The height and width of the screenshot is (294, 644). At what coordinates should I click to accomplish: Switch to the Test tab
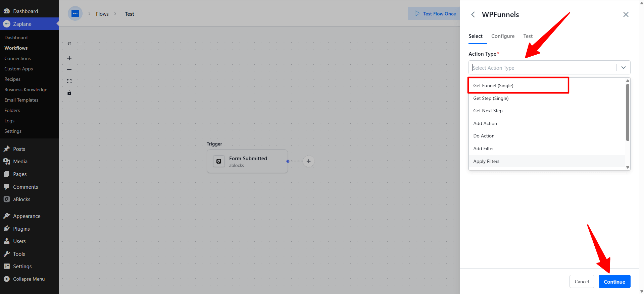tap(528, 36)
